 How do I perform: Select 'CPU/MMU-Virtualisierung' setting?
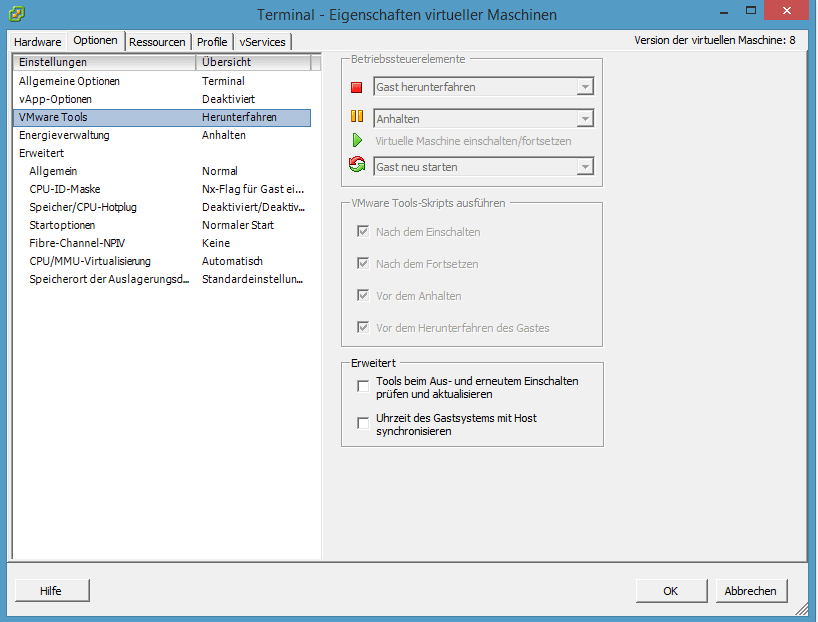[162, 261]
